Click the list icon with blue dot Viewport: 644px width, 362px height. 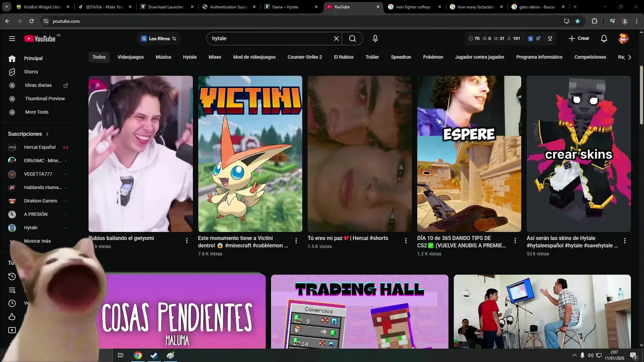pyautogui.click(x=539, y=39)
